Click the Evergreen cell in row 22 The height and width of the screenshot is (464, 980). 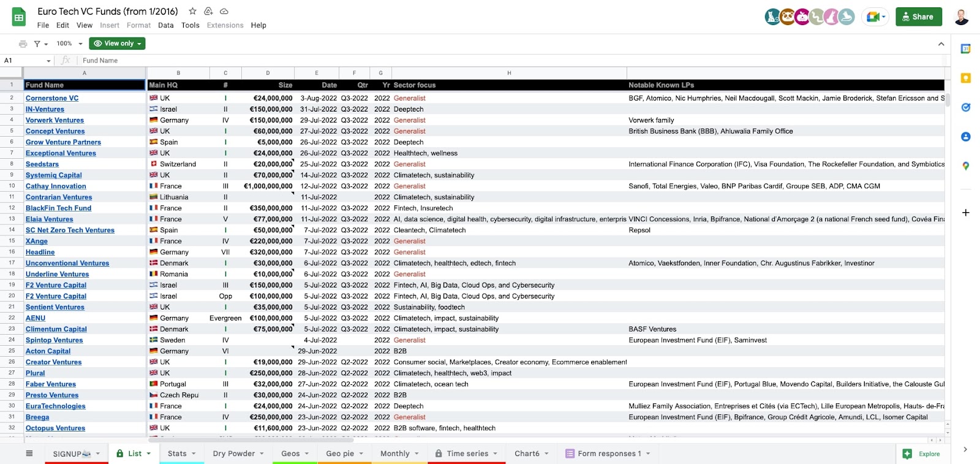pos(225,318)
